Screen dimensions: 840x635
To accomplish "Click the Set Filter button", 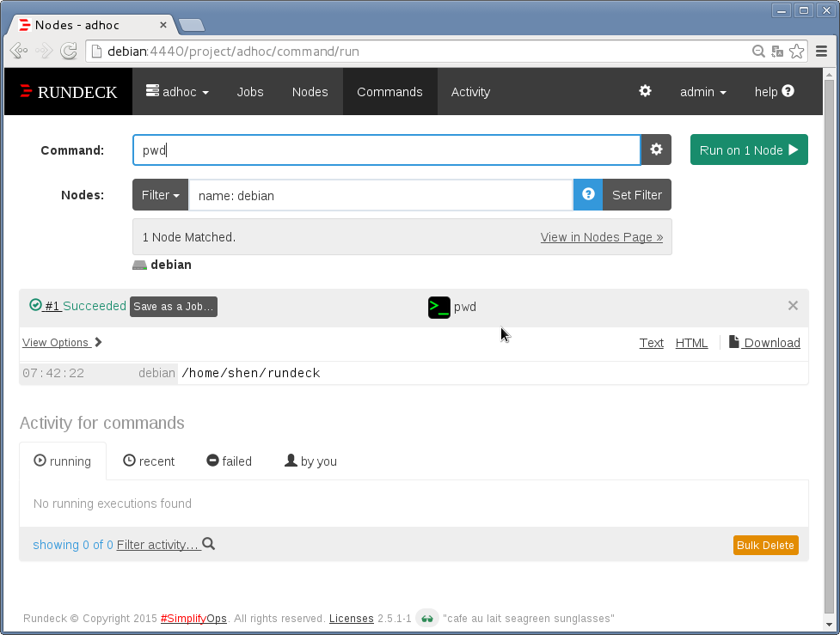I will coord(637,195).
